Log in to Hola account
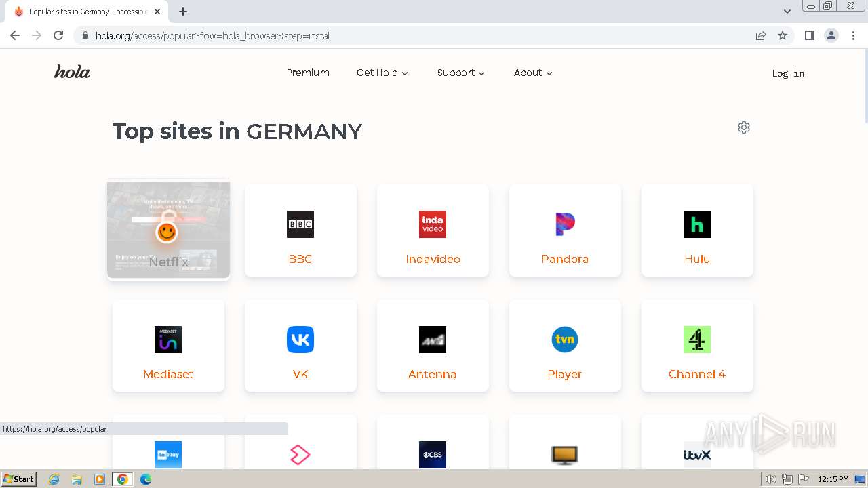Viewport: 868px width, 488px height. (788, 73)
